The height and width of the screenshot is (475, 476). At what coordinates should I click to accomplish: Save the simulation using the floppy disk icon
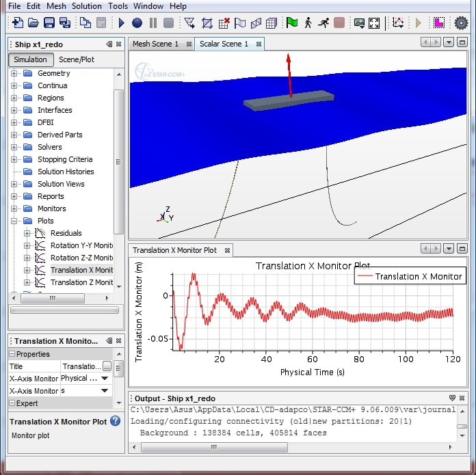point(49,23)
